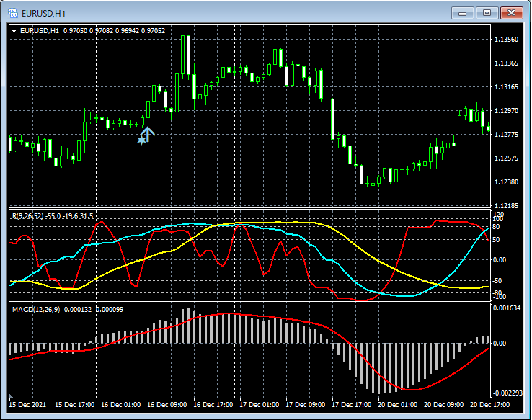532x420 pixels.
Task: Click the 16 Dec 09:00 time label
Action: (x=167, y=405)
